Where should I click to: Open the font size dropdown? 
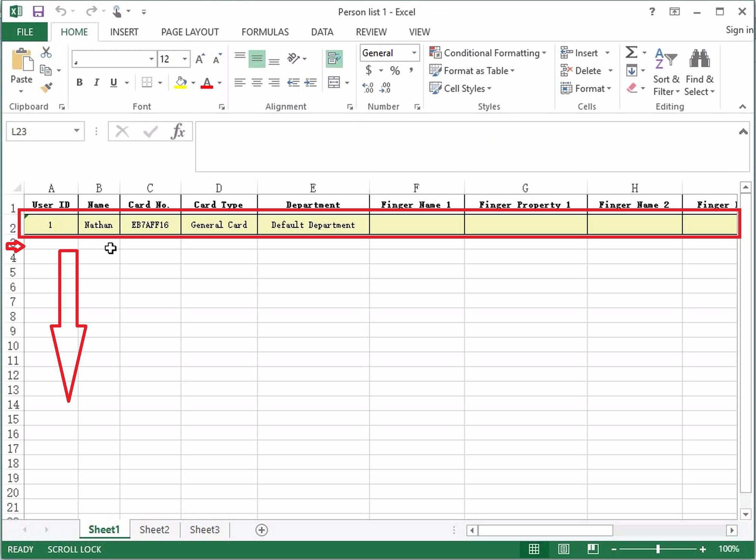185,59
